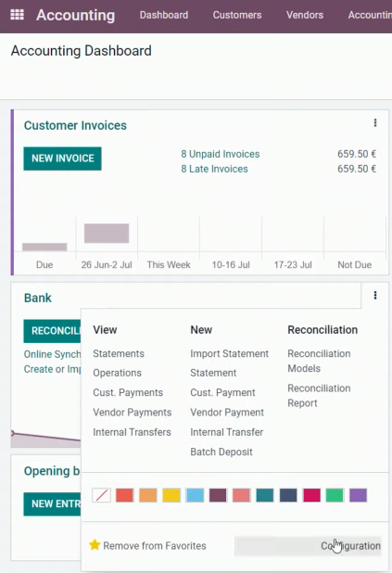
Task: Select Import Statement under New
Action: [230, 354]
